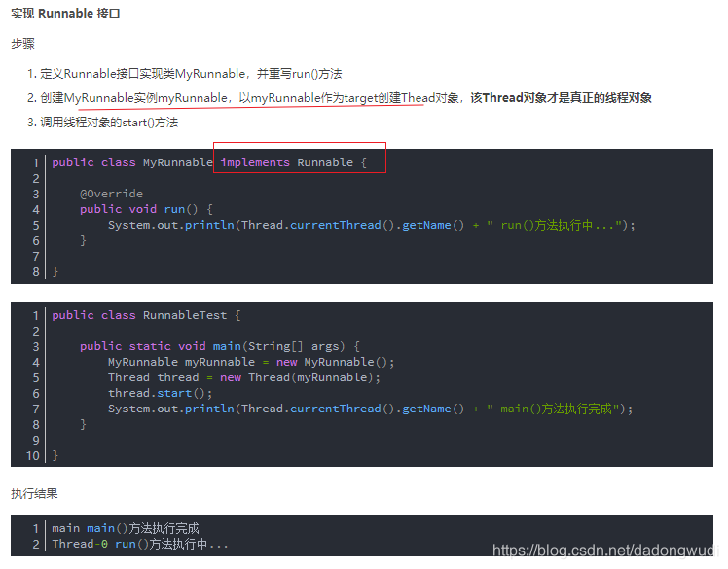This screenshot has height=569, width=728.
Task: Click step 2 text "创建MyRunnable实例myRunnable"
Action: click(x=133, y=98)
